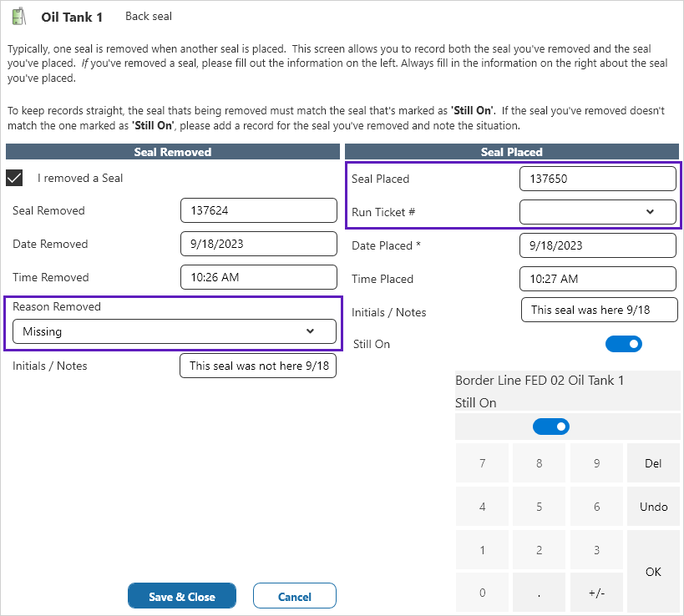Click the Initials / Notes field under Seal Removed
Image resolution: width=684 pixels, height=616 pixels.
(258, 366)
